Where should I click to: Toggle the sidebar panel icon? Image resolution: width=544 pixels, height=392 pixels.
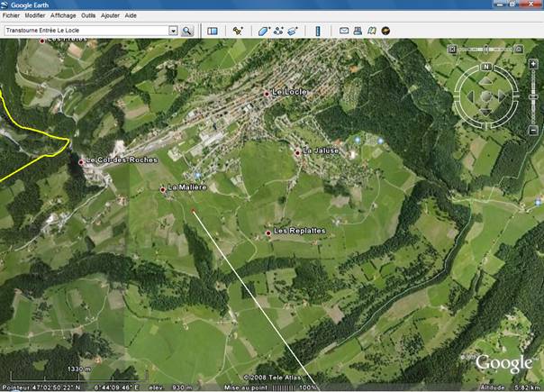pos(213,30)
